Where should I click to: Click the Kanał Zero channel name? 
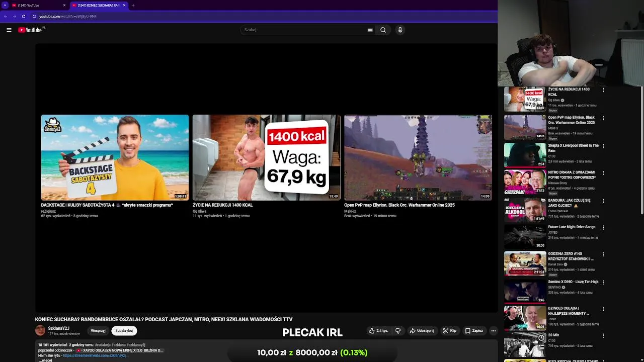click(x=555, y=264)
